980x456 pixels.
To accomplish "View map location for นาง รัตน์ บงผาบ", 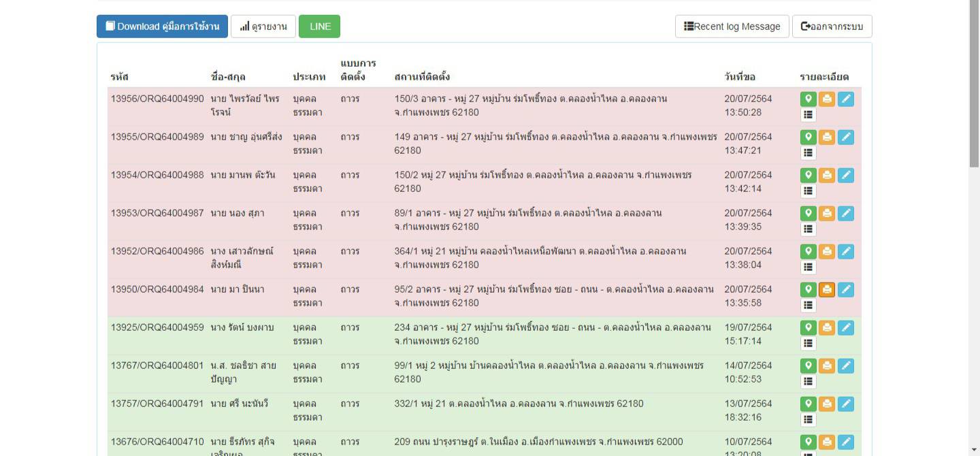I will point(808,327).
